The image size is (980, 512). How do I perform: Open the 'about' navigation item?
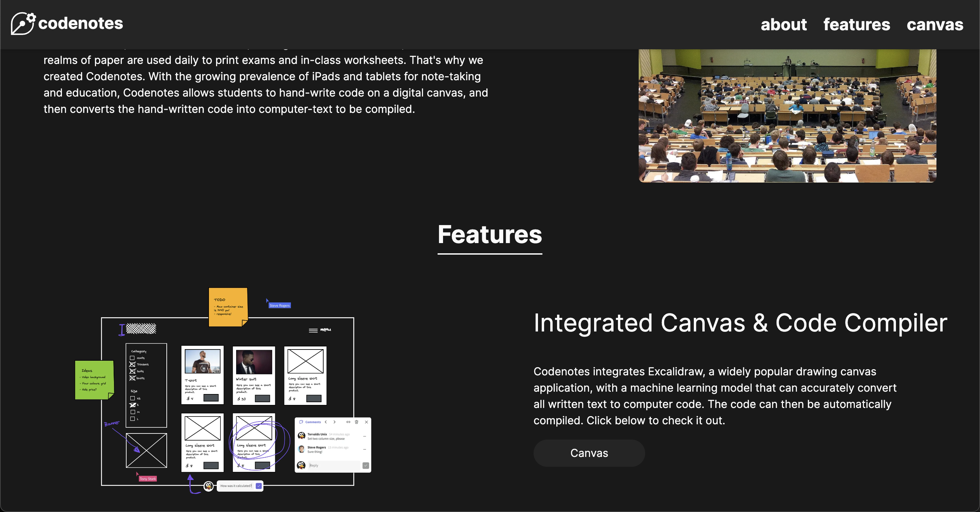(x=783, y=25)
